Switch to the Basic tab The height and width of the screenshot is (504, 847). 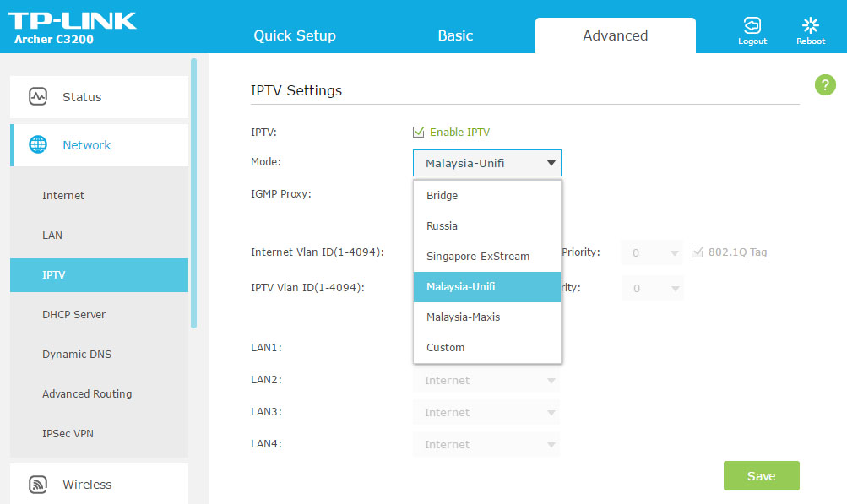455,35
